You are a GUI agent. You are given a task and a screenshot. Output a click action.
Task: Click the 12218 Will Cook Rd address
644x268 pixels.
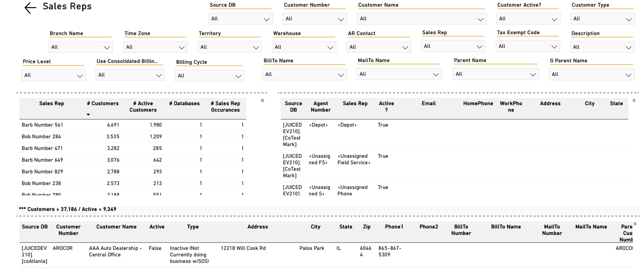coord(243,248)
